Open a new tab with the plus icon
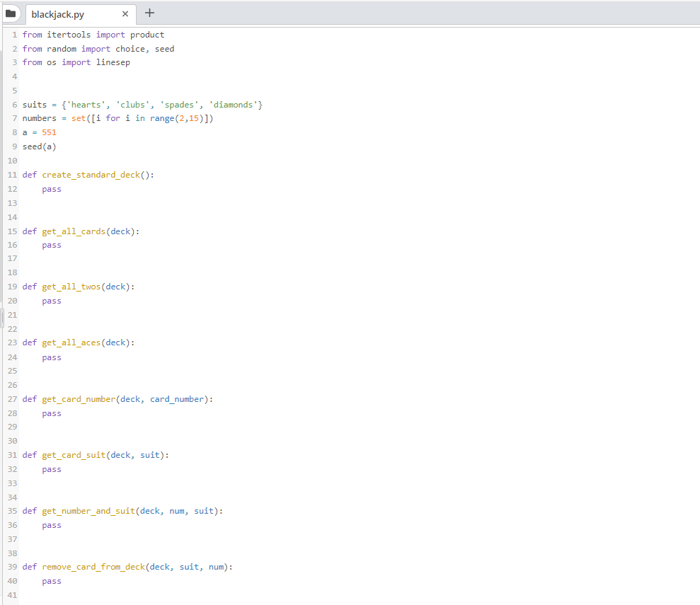 (149, 13)
